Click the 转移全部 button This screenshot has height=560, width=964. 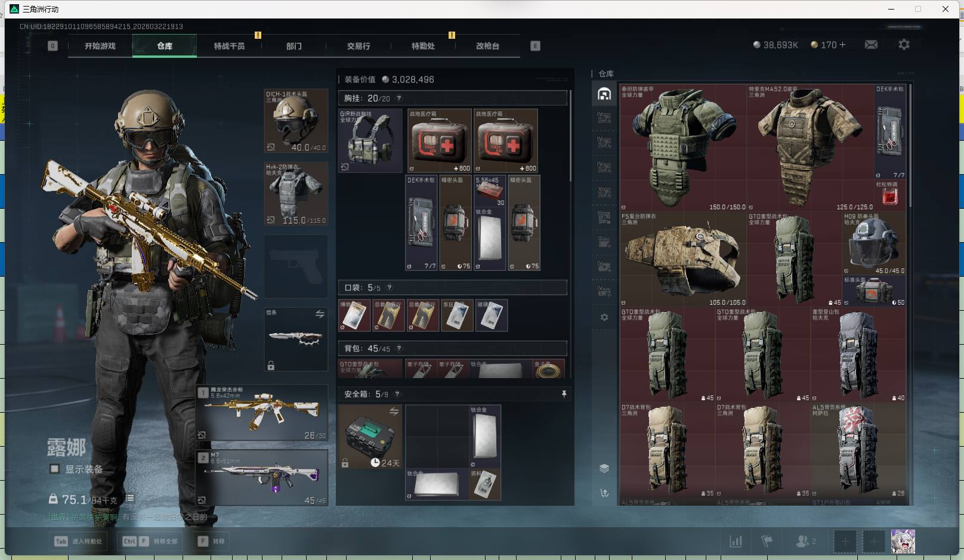[x=150, y=541]
